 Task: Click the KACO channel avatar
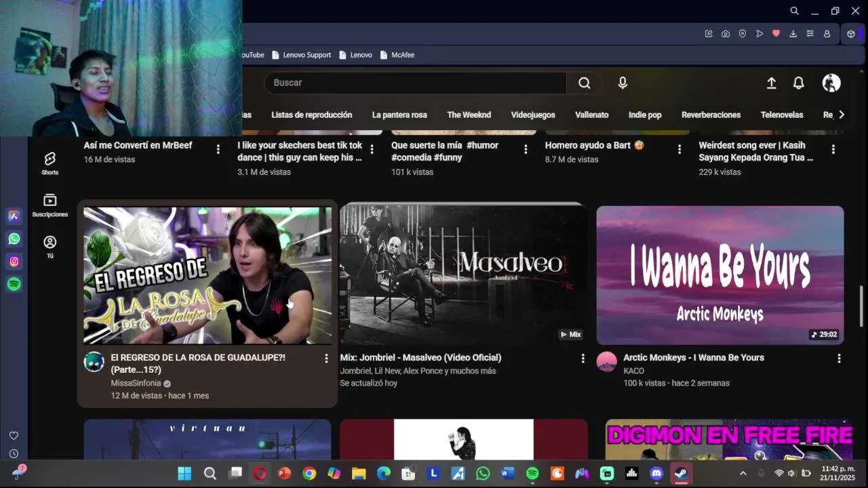point(607,362)
